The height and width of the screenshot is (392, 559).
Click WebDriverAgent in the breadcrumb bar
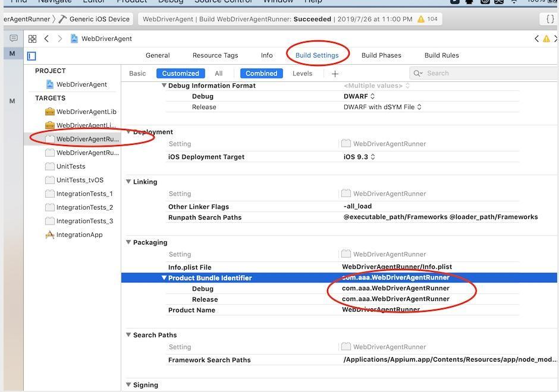coord(106,39)
